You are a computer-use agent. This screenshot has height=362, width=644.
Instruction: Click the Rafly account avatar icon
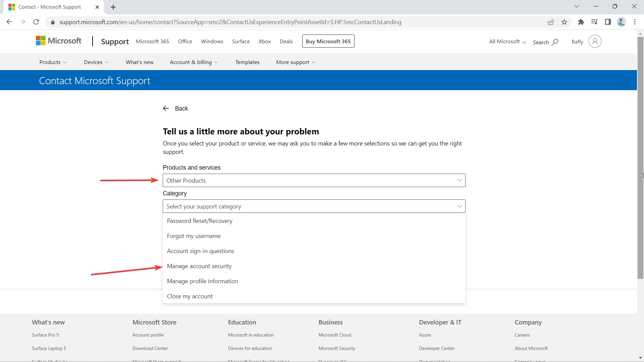595,41
